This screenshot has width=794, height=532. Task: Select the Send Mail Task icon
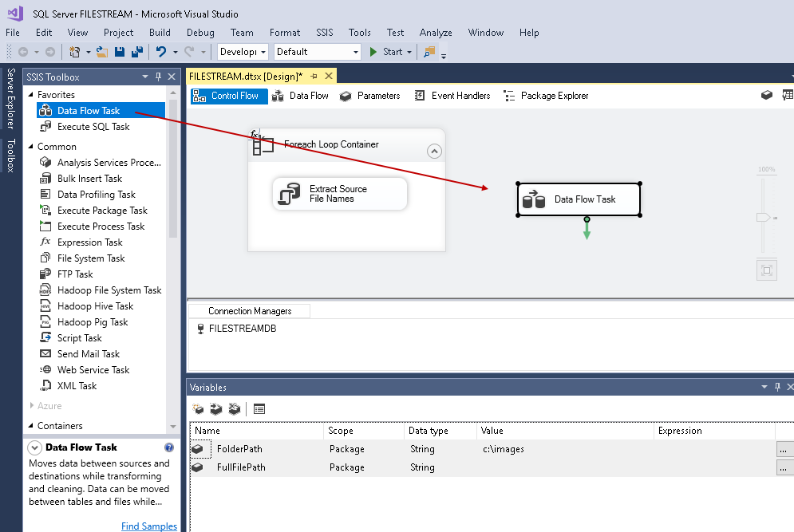pos(45,353)
